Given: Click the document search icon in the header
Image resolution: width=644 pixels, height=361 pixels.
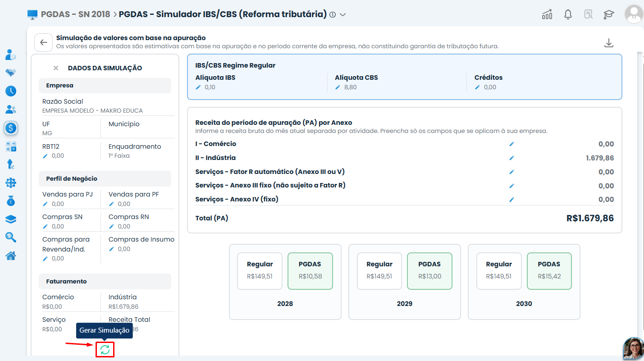Looking at the screenshot, I should [588, 14].
